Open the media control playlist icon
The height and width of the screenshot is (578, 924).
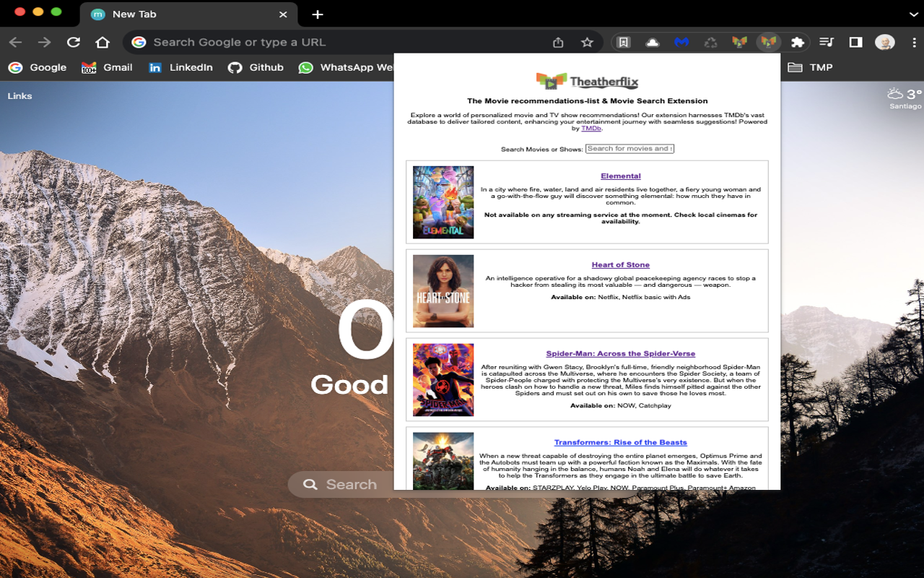click(827, 43)
